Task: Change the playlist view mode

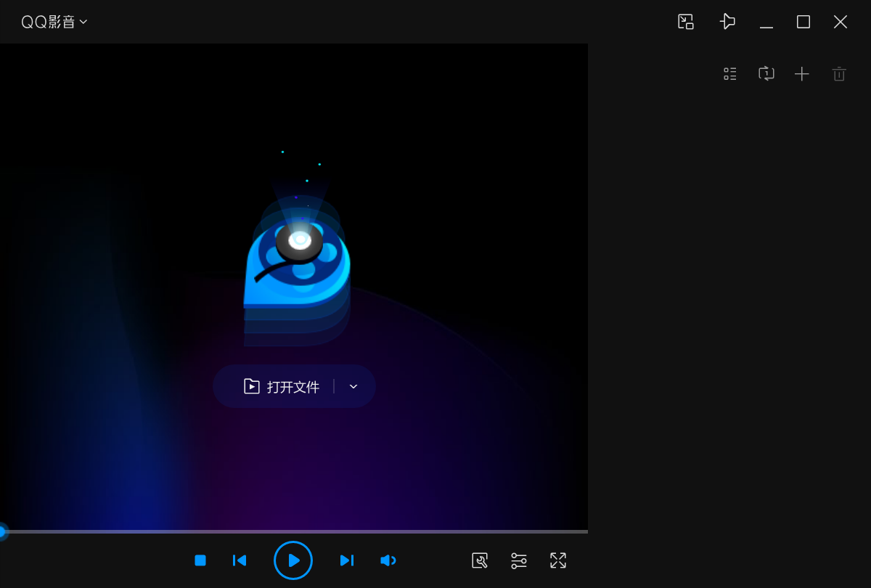Action: (730, 73)
